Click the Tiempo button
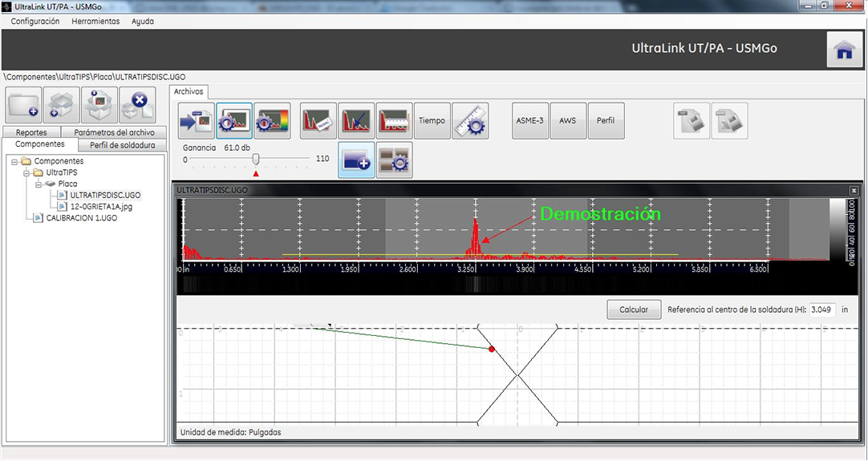Screen dimensions: 868x461 [x=432, y=120]
